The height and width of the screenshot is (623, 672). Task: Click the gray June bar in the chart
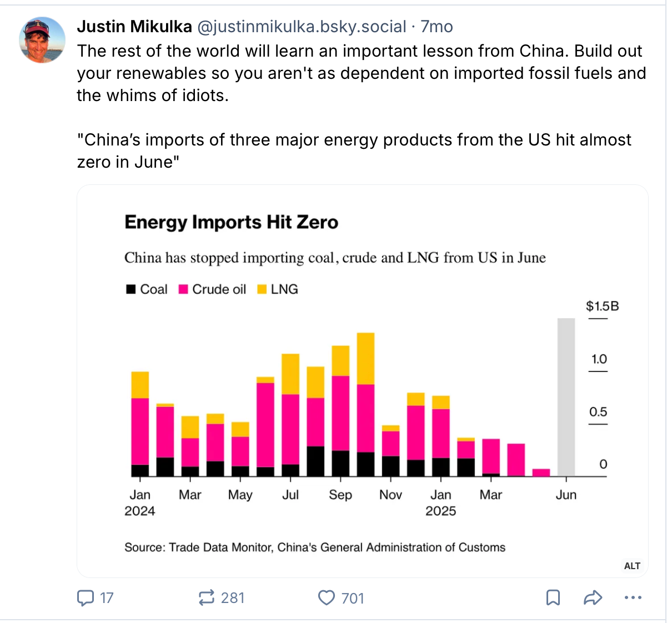coord(566,396)
